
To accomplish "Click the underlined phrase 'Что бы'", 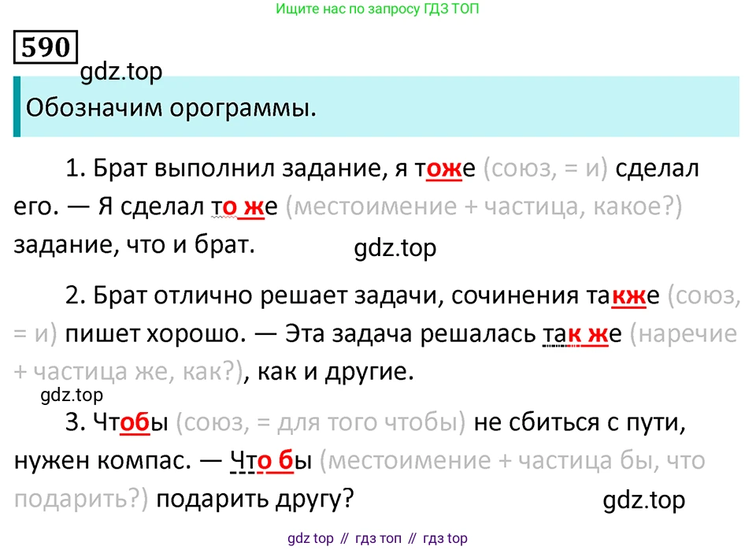I will [270, 461].
